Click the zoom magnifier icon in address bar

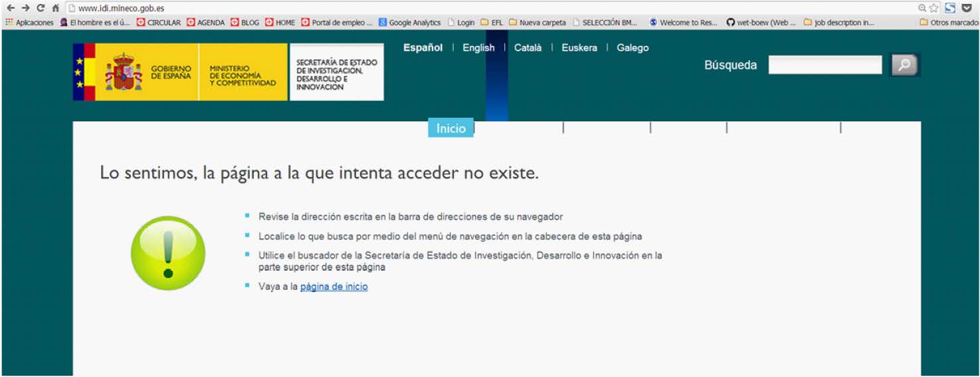(x=922, y=8)
